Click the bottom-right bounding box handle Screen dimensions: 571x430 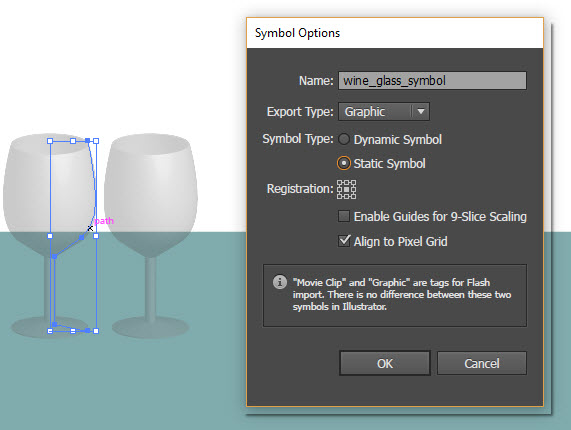coord(96,331)
